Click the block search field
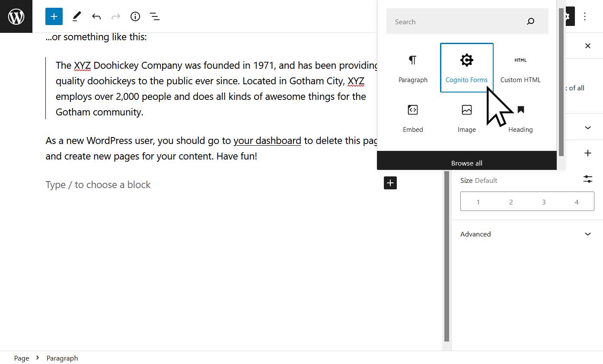Screen dimensions: 603x364 pos(458,22)
